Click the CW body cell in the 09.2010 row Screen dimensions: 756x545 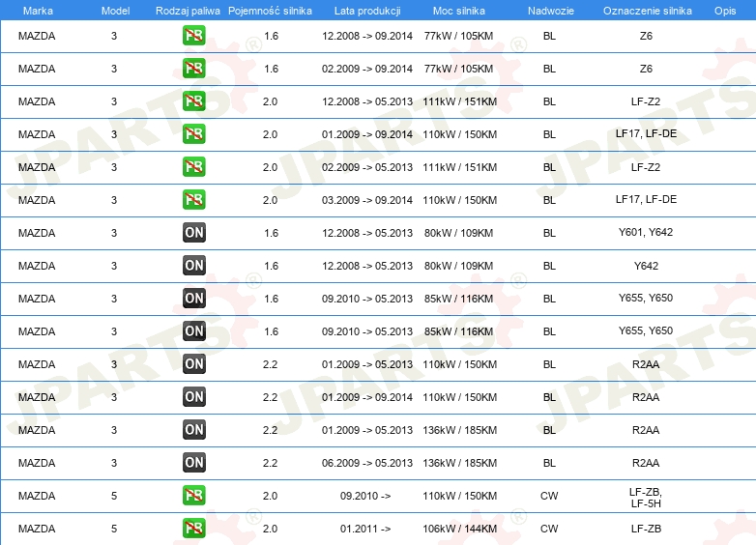(x=549, y=496)
